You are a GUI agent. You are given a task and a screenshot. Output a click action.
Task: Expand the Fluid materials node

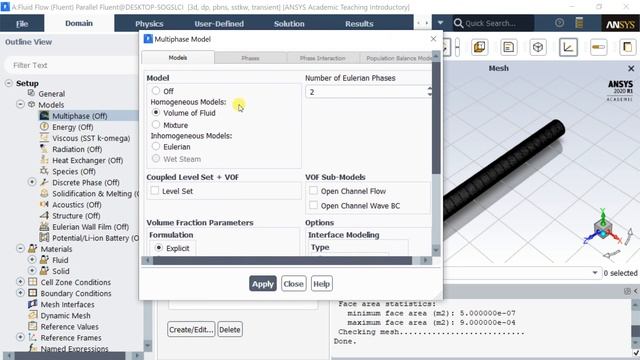(x=32, y=260)
